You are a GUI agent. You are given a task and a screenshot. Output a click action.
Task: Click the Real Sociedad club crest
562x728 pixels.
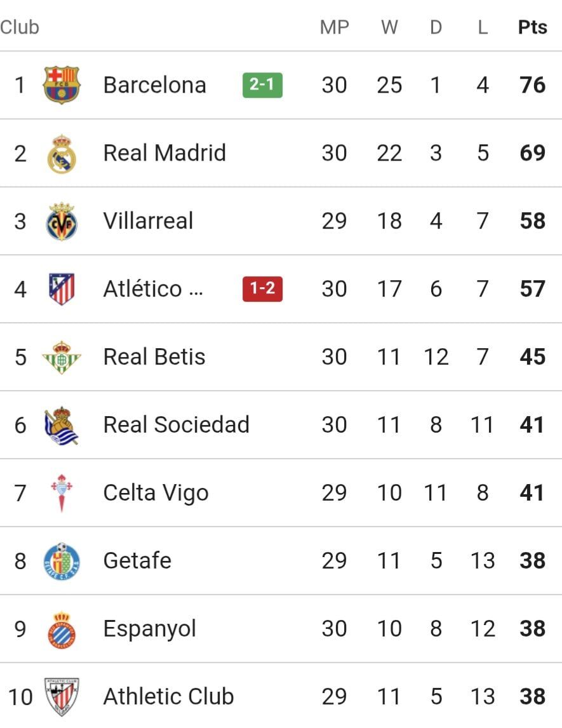click(62, 425)
